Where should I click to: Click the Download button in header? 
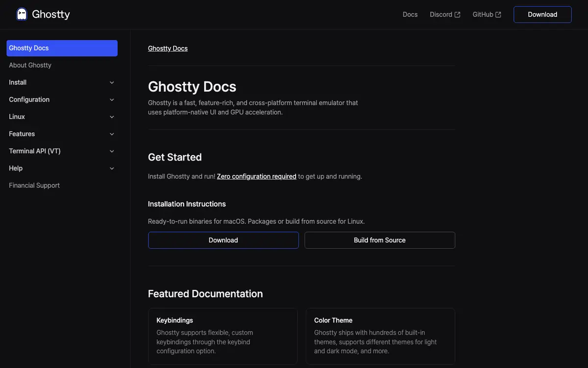542,14
